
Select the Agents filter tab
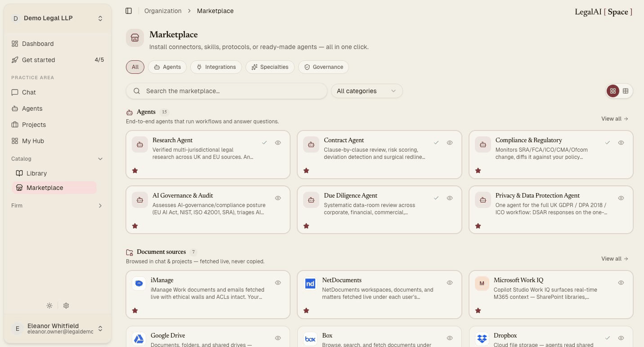[x=167, y=67]
